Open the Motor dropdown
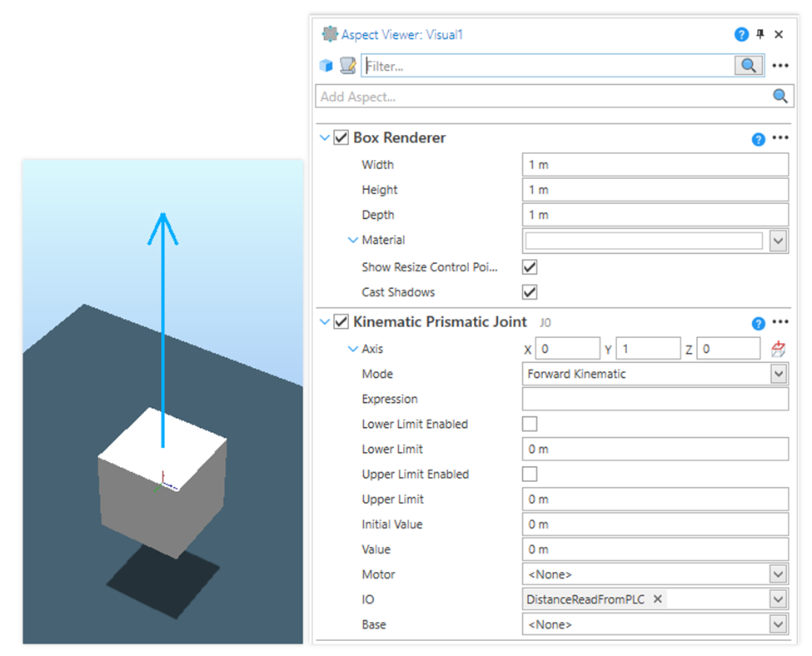This screenshot has width=812, height=656. (778, 574)
